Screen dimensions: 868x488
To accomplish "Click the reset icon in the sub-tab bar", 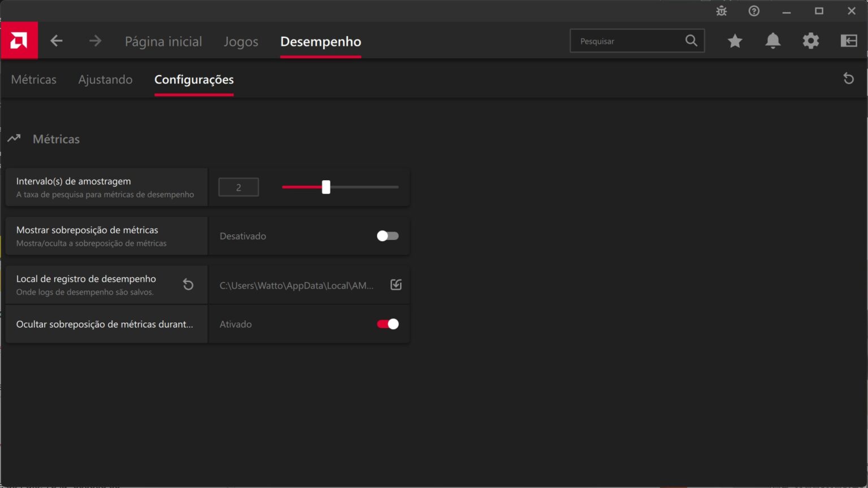I will click(849, 79).
